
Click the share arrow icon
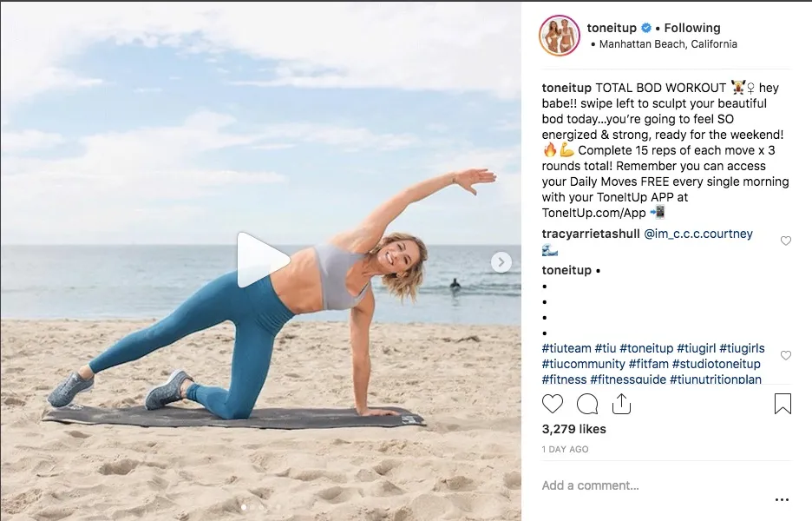621,403
